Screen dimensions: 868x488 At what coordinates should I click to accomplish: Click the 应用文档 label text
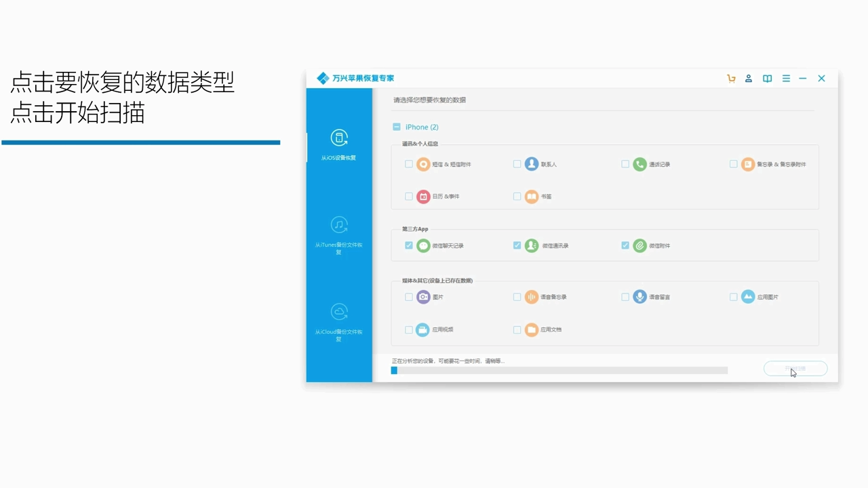pos(551,330)
